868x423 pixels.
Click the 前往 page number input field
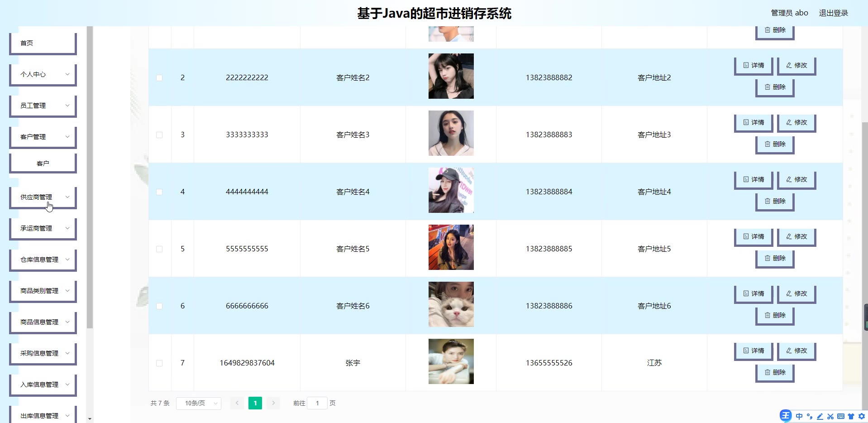(x=317, y=403)
